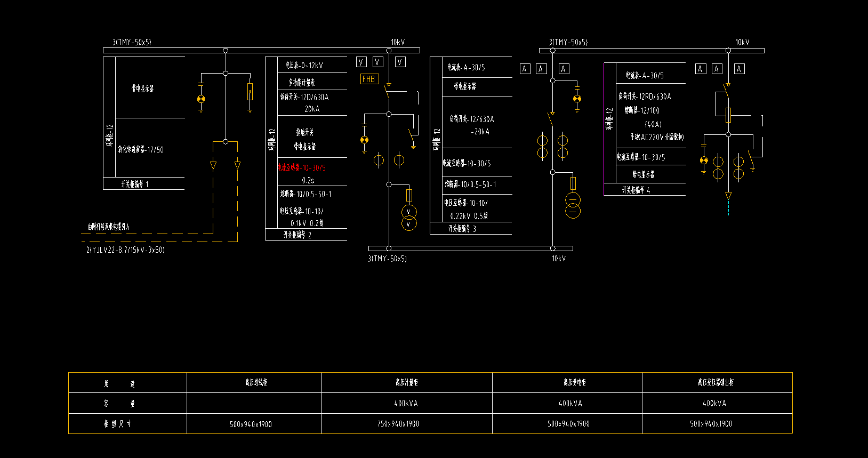Click the 负荷开关-12/630A label
The width and height of the screenshot is (868, 458).
pyautogui.click(x=472, y=119)
